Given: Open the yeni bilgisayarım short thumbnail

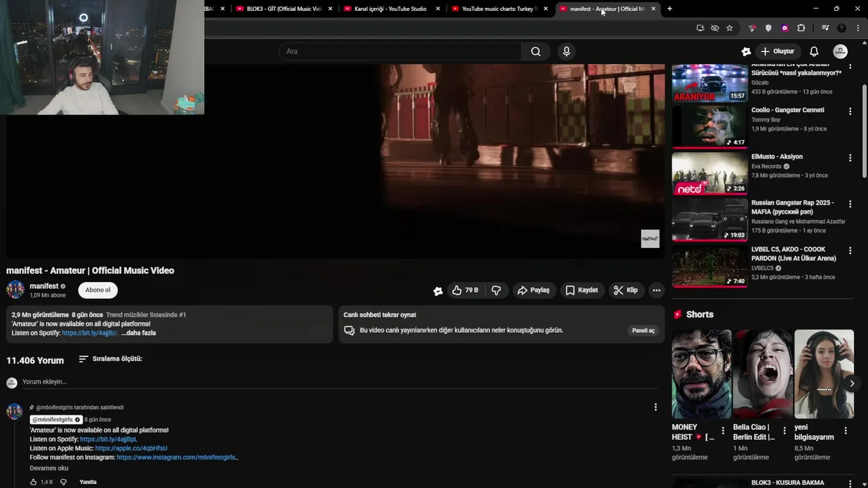Looking at the screenshot, I should point(824,374).
